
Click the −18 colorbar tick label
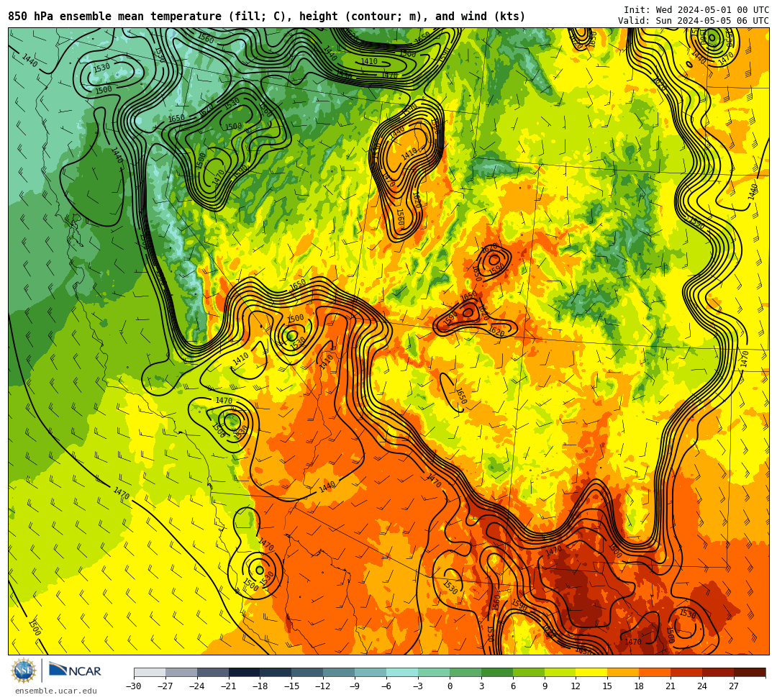click(x=260, y=686)
